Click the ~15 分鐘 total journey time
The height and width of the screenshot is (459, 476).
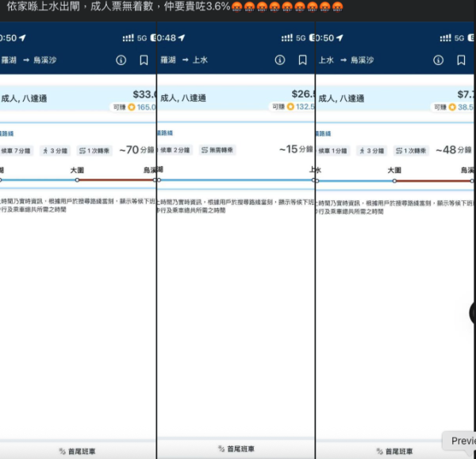pos(296,149)
